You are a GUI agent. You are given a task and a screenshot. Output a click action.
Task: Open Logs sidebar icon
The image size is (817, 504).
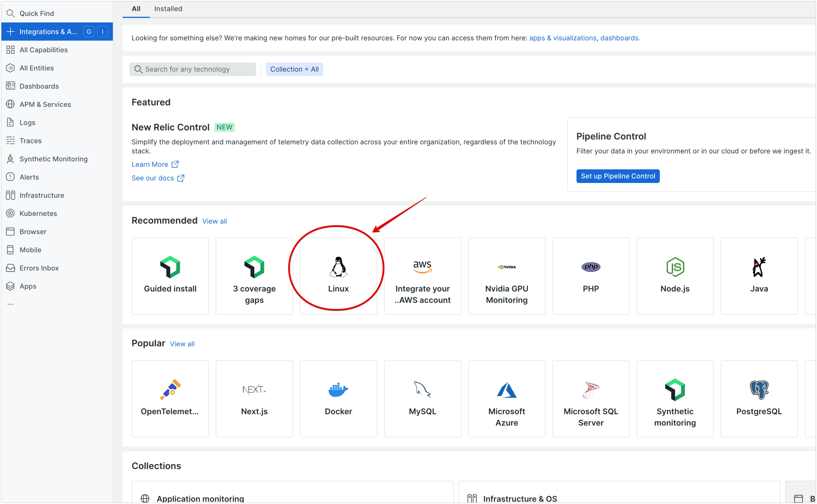click(x=10, y=122)
